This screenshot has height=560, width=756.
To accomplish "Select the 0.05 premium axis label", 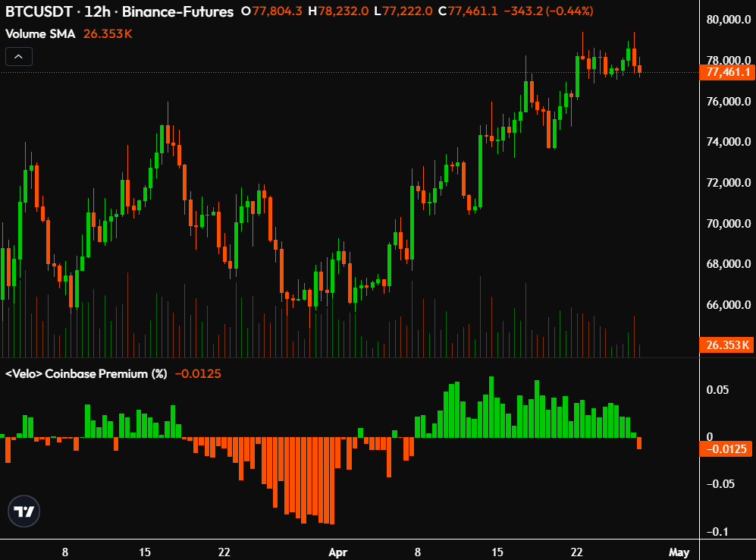I will 717,390.
